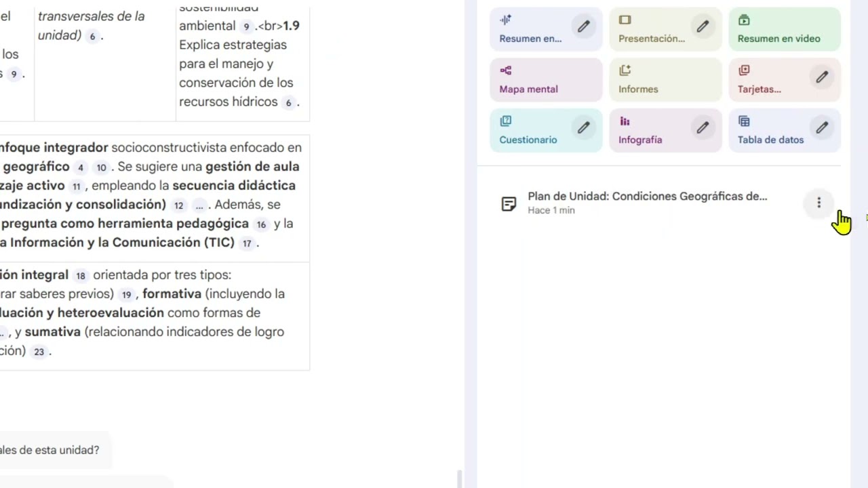This screenshot has height=488, width=868.
Task: Click the table icon above Tabla de datos
Action: [744, 121]
